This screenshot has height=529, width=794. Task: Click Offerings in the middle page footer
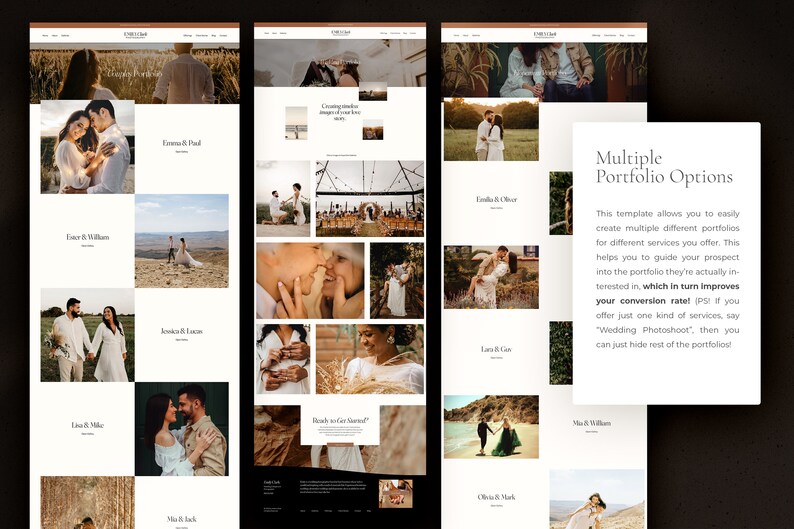point(328,511)
